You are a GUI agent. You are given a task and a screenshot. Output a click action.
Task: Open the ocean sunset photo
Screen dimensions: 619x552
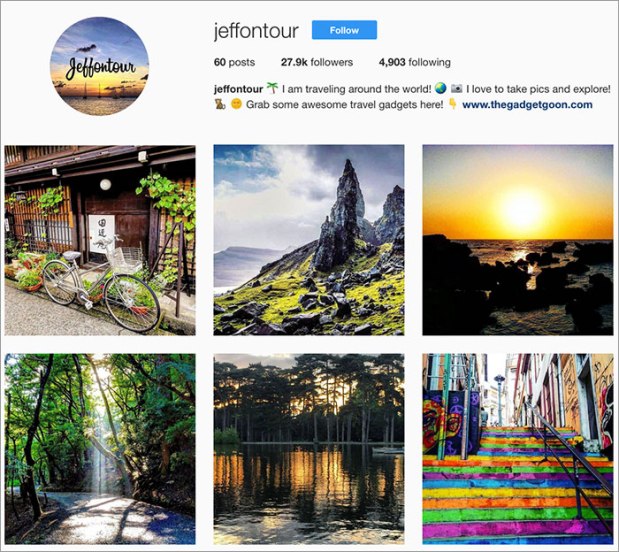518,240
